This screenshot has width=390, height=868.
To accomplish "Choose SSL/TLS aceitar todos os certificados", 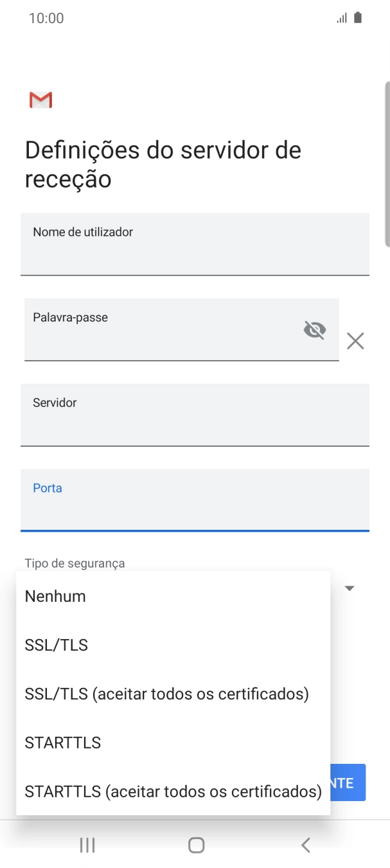I will [x=166, y=694].
